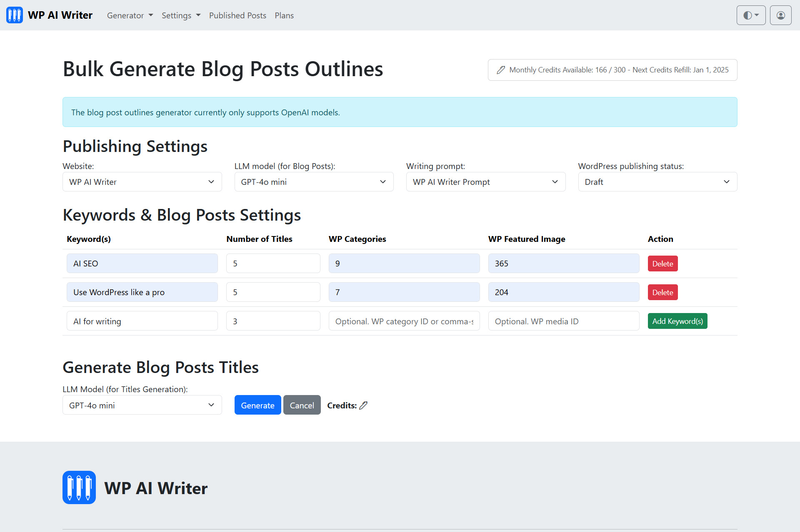
Task: Click the AI for writing keyword field
Action: pos(142,321)
